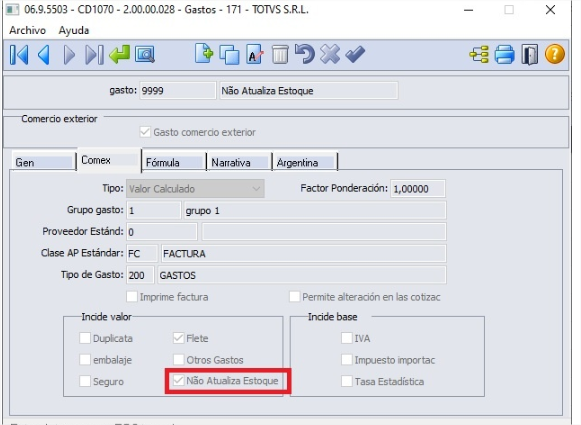Screen dimensions: 581x425
Task: Toggle the Não Atualiza Estoque checkbox
Action: 179,380
